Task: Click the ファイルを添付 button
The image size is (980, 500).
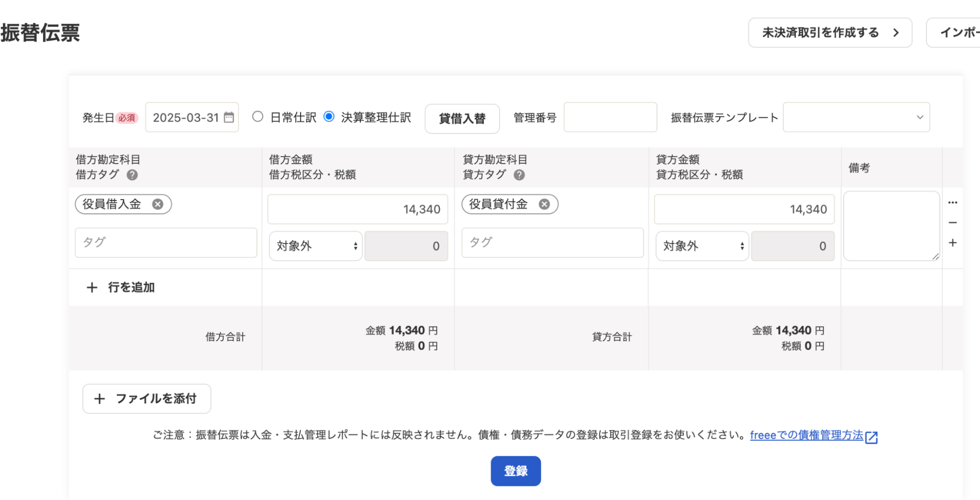Action: [x=147, y=399]
